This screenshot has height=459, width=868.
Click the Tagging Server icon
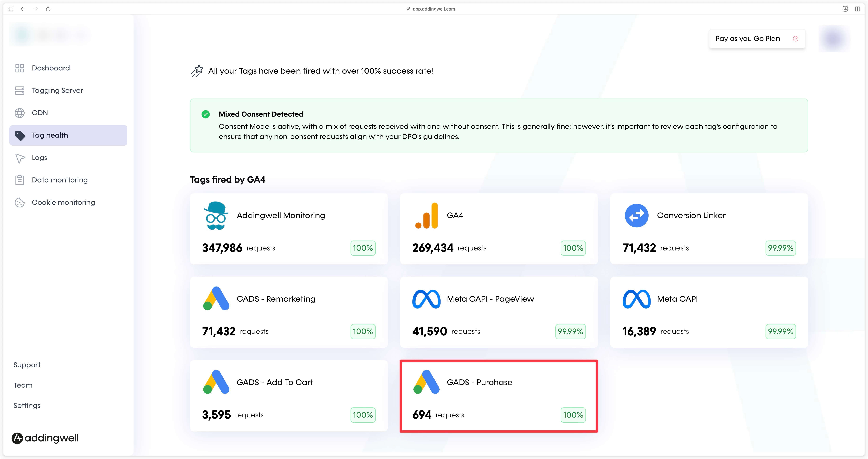(x=19, y=90)
